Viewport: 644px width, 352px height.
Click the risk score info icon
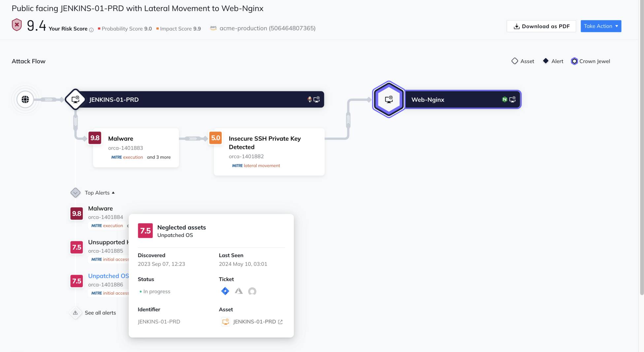[91, 30]
